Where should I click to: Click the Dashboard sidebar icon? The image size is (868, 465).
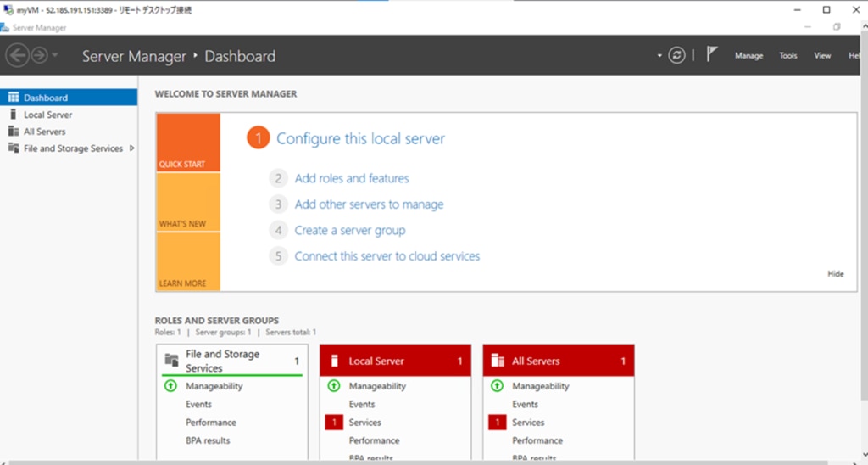(14, 98)
